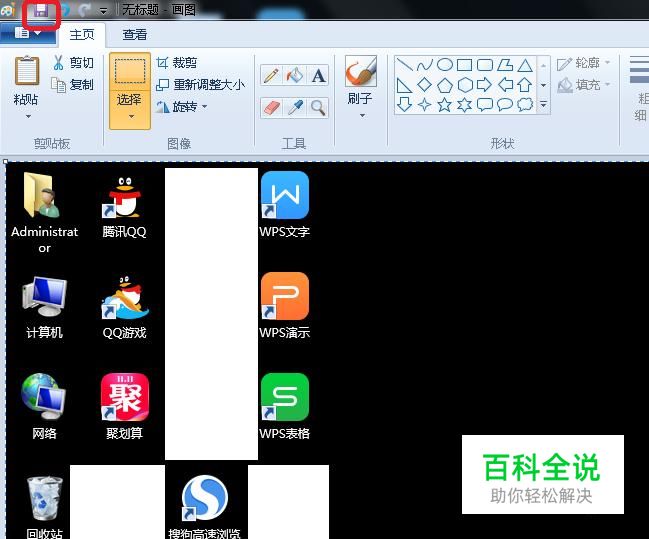Open 重新调整大小 resize option
The image size is (649, 539).
coord(201,85)
